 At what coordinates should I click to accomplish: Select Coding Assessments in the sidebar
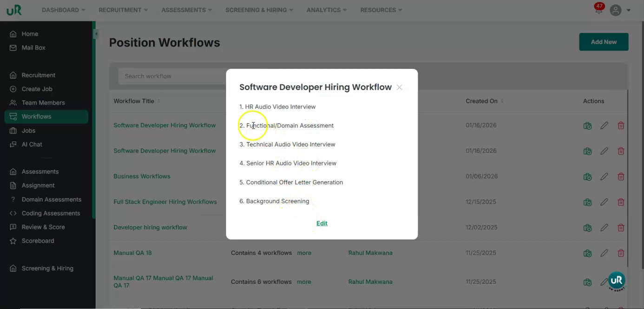point(51,213)
